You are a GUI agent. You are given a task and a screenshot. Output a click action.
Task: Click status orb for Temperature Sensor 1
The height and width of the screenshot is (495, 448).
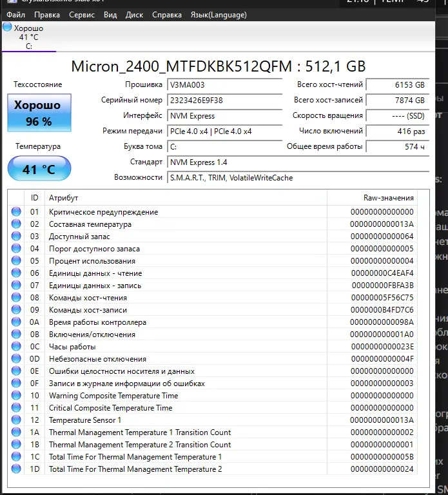pos(16,420)
